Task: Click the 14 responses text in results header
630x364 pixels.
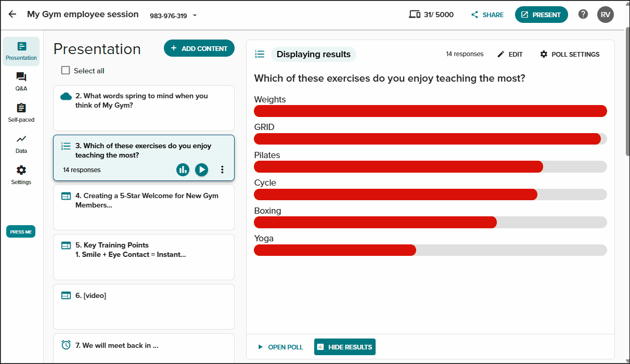Action: pyautogui.click(x=465, y=54)
